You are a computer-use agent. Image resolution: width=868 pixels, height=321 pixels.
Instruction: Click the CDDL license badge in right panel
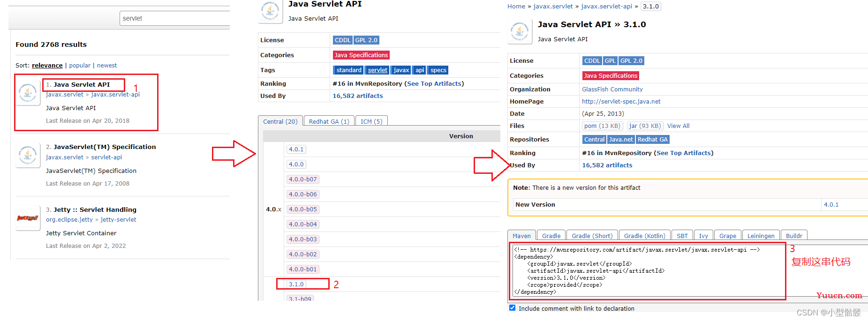tap(592, 61)
